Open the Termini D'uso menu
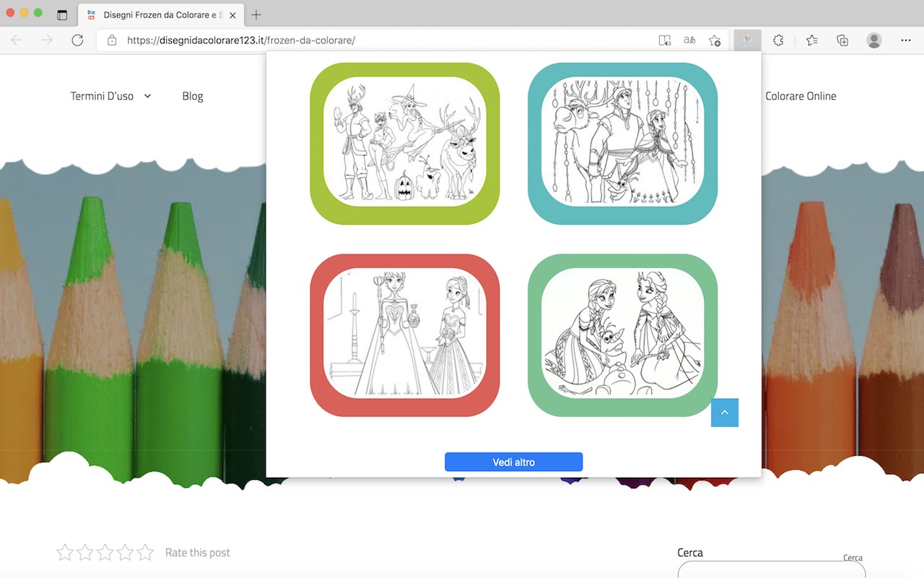The width and height of the screenshot is (924, 578). 102,96
